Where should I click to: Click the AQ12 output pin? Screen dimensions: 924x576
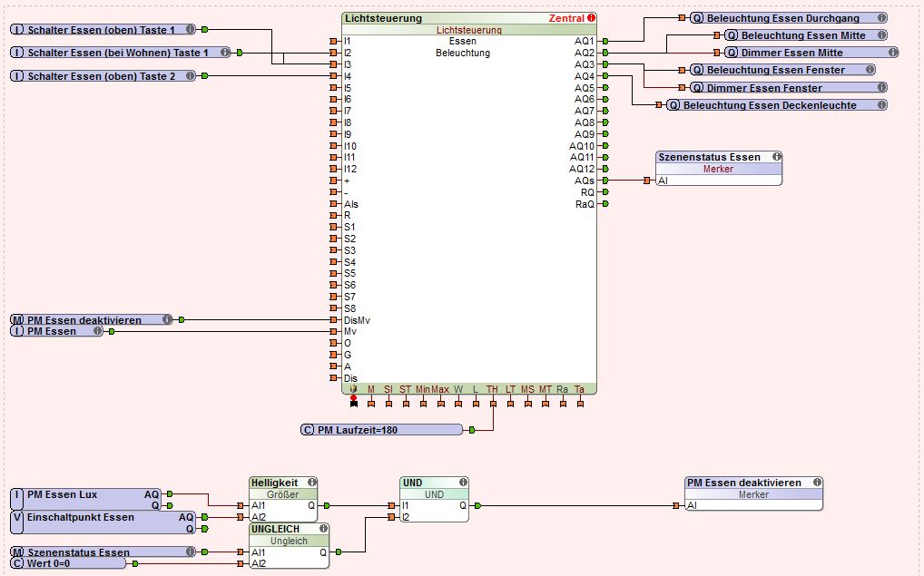(x=605, y=169)
